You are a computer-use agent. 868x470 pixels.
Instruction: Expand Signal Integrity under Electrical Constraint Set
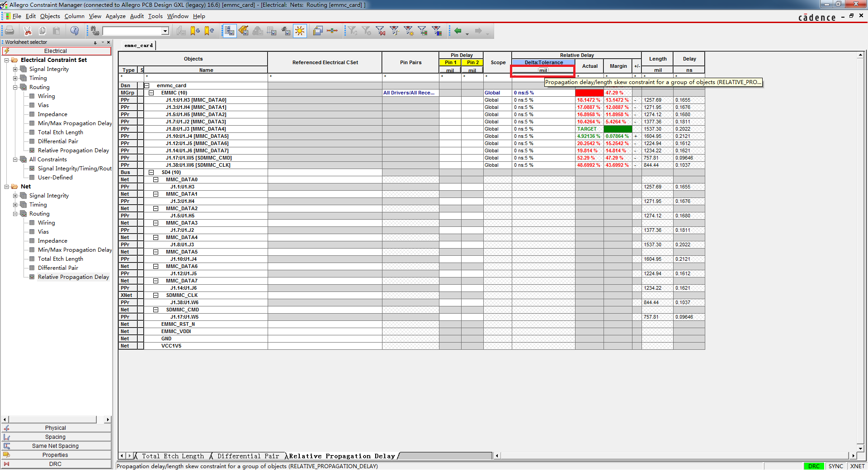pyautogui.click(x=15, y=69)
